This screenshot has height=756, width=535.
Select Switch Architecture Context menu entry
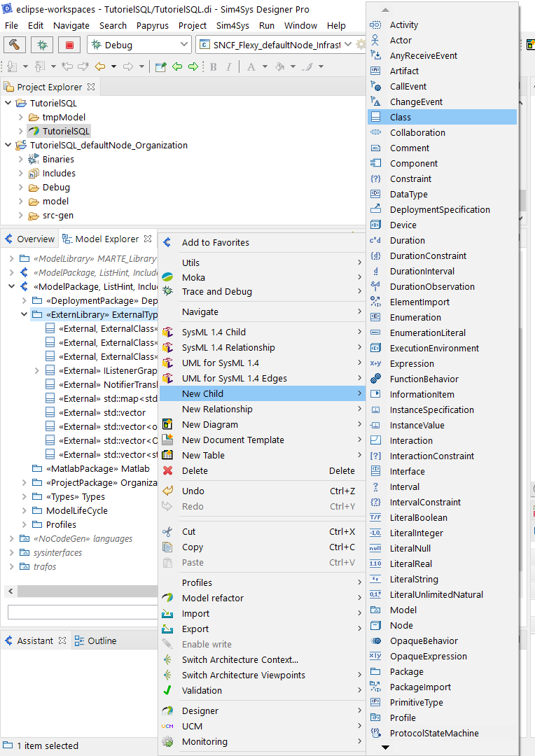click(262, 659)
